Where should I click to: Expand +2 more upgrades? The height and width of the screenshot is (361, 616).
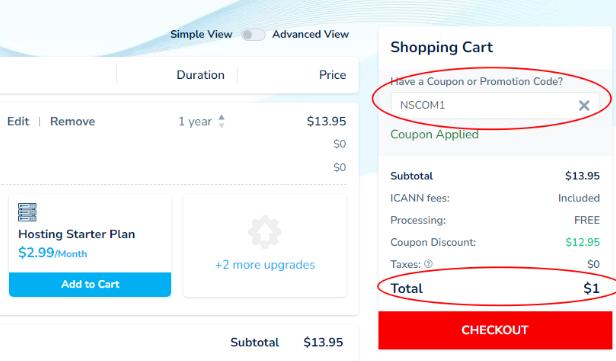pos(265,265)
